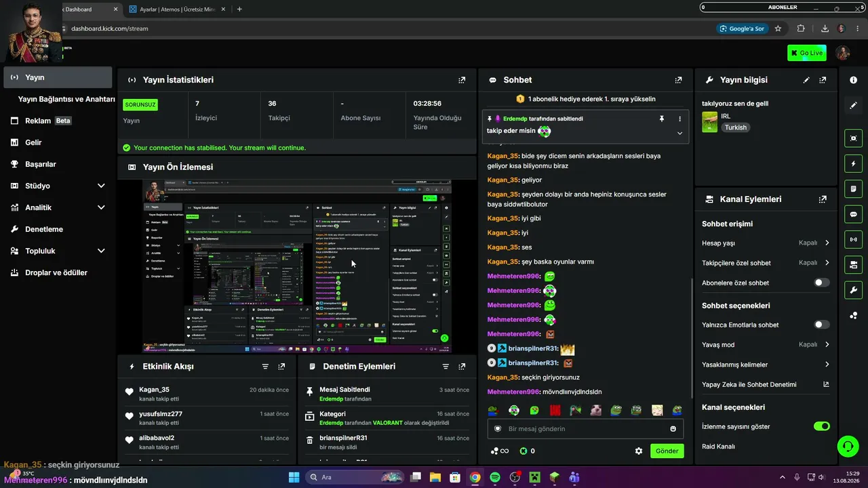Open Spotify from the taskbar
Viewport: 868px width, 488px height.
click(495, 477)
